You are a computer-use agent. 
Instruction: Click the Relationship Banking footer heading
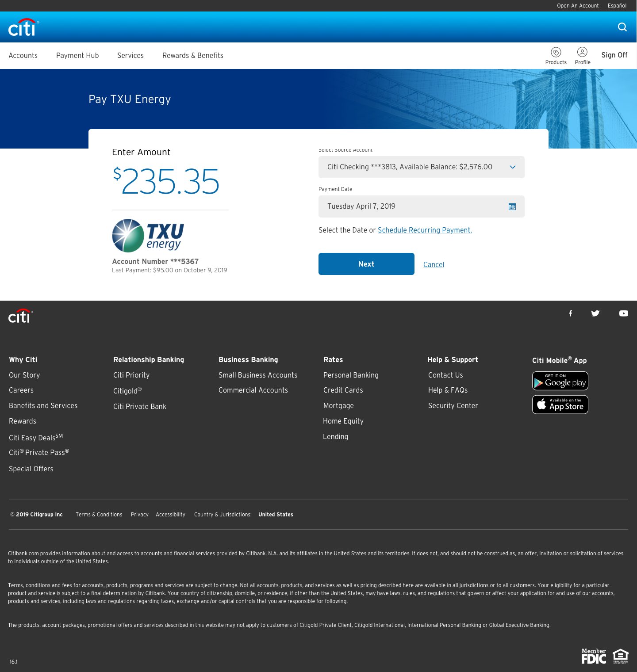click(149, 360)
